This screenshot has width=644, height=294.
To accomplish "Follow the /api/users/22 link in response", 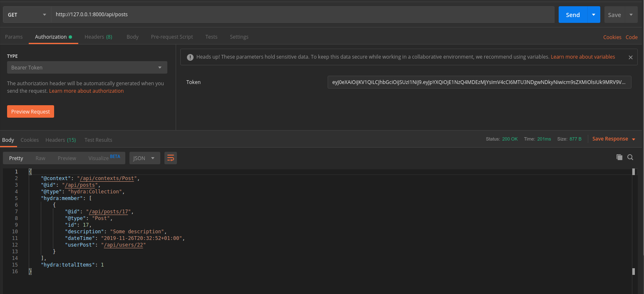I will tap(124, 245).
